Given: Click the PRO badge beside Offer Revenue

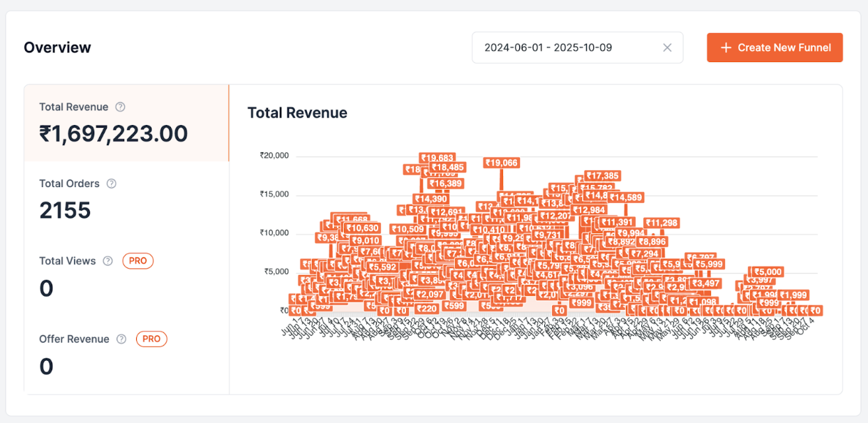Looking at the screenshot, I should tap(151, 339).
